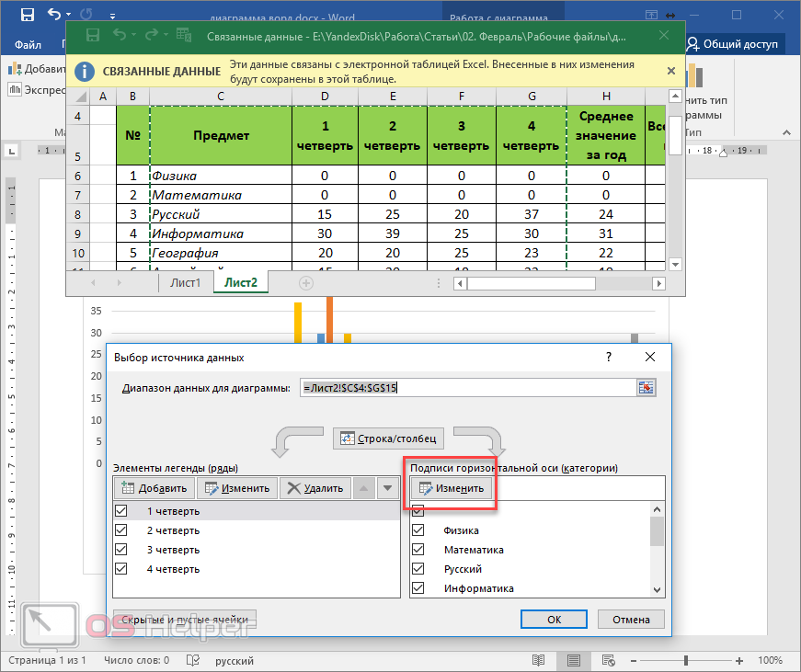Move series down with the down arrow
801x672 pixels.
(387, 488)
